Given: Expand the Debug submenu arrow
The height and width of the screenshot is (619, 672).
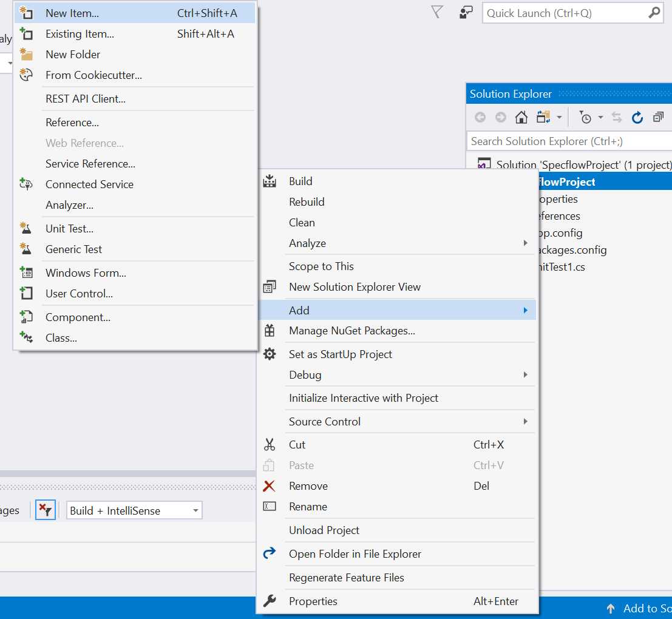Looking at the screenshot, I should pos(526,375).
